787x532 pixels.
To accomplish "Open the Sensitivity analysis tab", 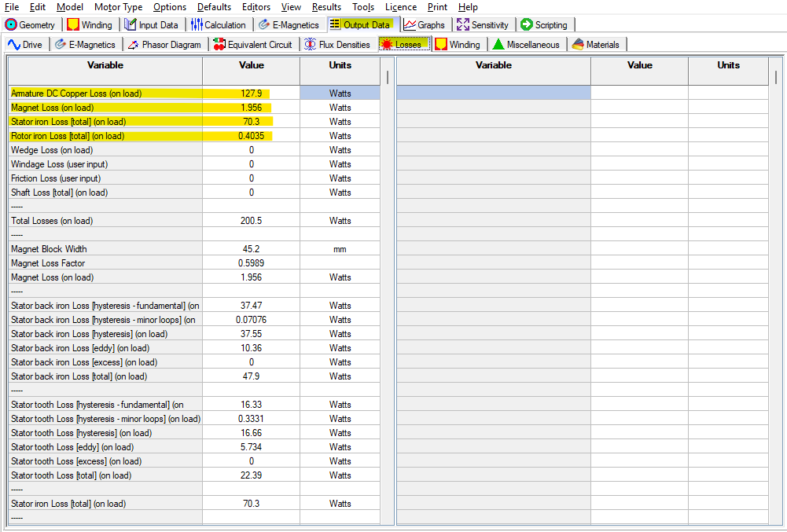I will pyautogui.click(x=484, y=24).
